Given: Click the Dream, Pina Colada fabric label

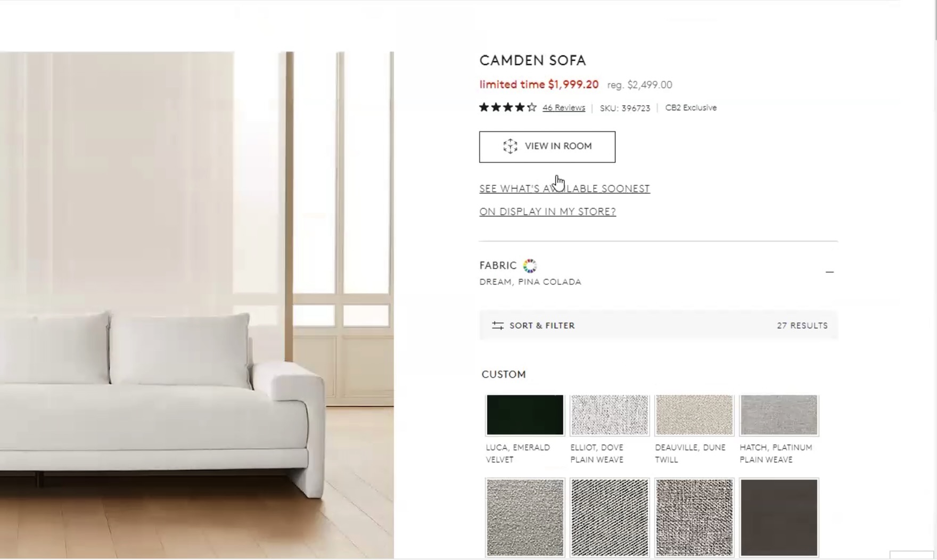Looking at the screenshot, I should 530,282.
